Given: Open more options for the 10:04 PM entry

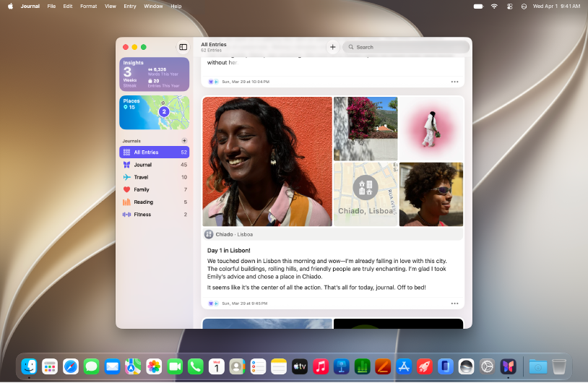Looking at the screenshot, I should pos(454,82).
